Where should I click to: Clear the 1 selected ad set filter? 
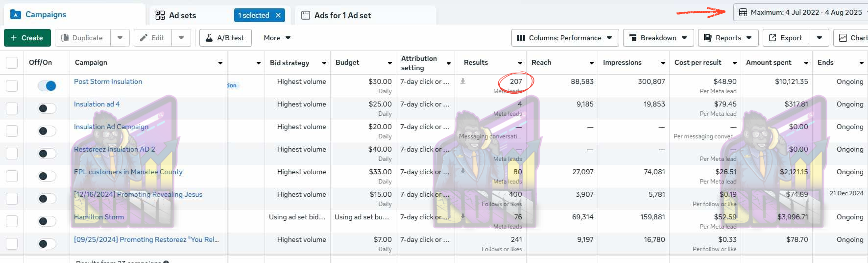pos(278,15)
